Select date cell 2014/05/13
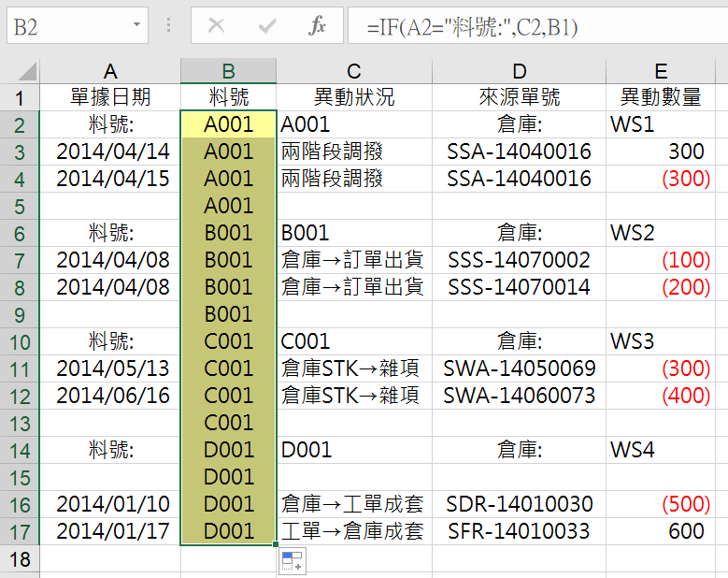Image resolution: width=728 pixels, height=578 pixels. click(110, 368)
